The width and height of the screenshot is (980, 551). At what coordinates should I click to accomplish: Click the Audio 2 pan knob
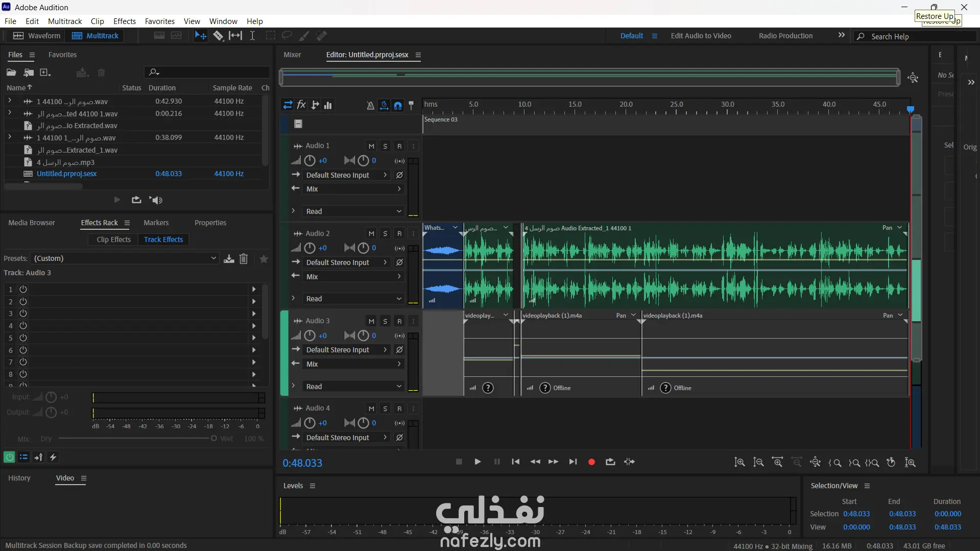tap(363, 248)
